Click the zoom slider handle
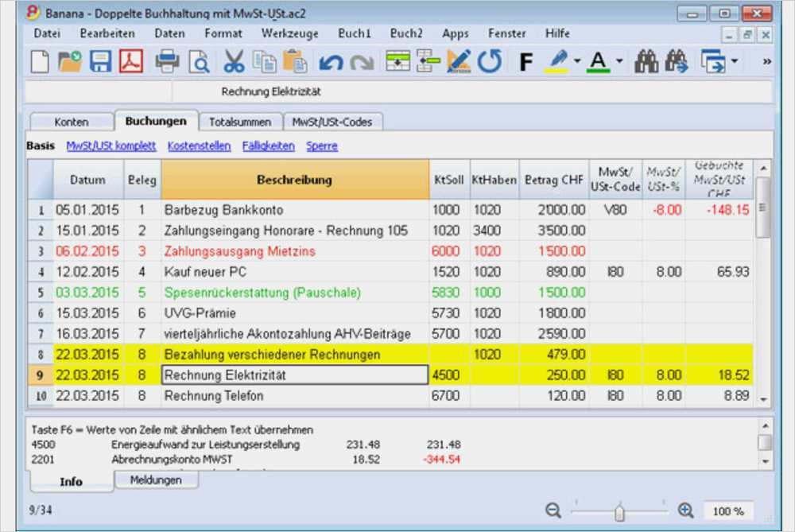The width and height of the screenshot is (795, 532). pyautogui.click(x=619, y=513)
